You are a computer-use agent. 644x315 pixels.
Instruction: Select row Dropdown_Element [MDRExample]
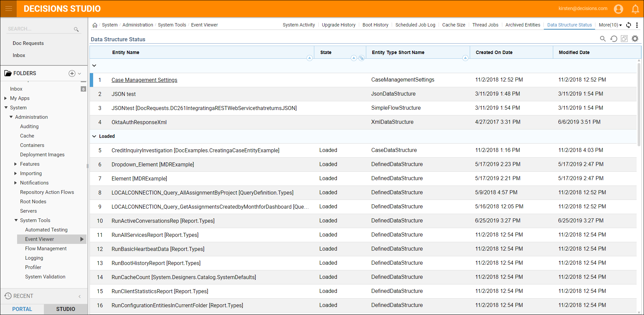363,164
